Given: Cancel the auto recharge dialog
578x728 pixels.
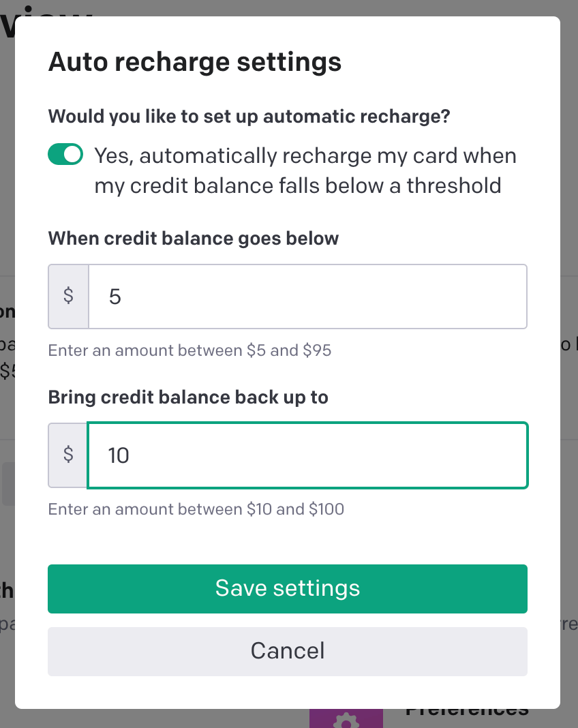Looking at the screenshot, I should pos(287,651).
